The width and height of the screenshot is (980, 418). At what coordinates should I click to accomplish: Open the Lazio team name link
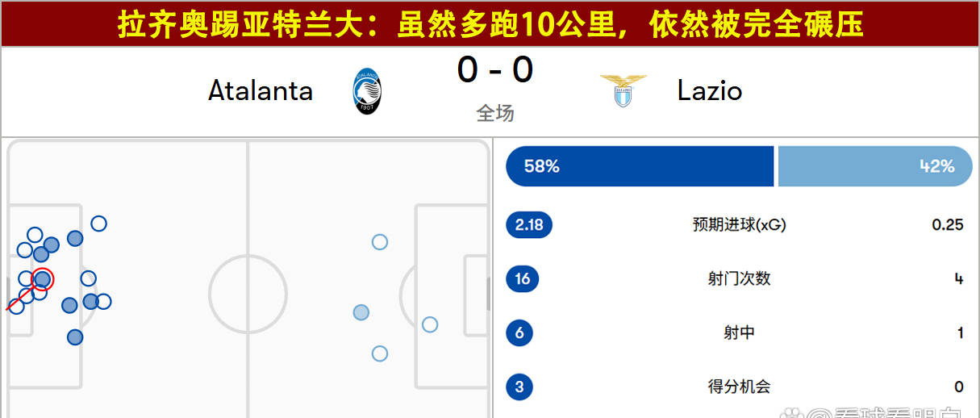tap(710, 90)
